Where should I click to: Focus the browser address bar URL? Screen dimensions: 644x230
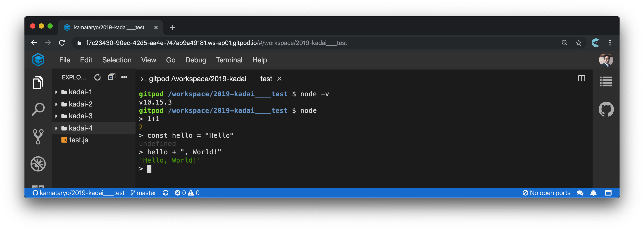pyautogui.click(x=217, y=43)
